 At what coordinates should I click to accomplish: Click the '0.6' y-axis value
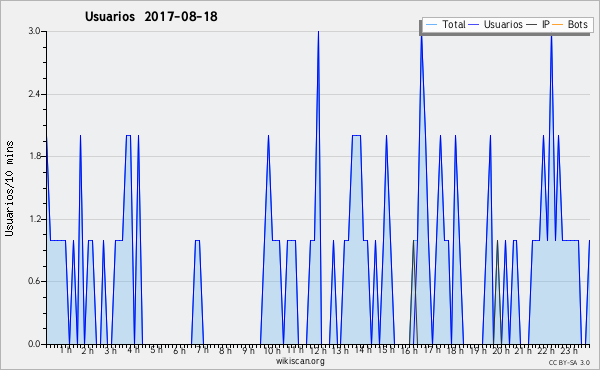click(x=34, y=281)
